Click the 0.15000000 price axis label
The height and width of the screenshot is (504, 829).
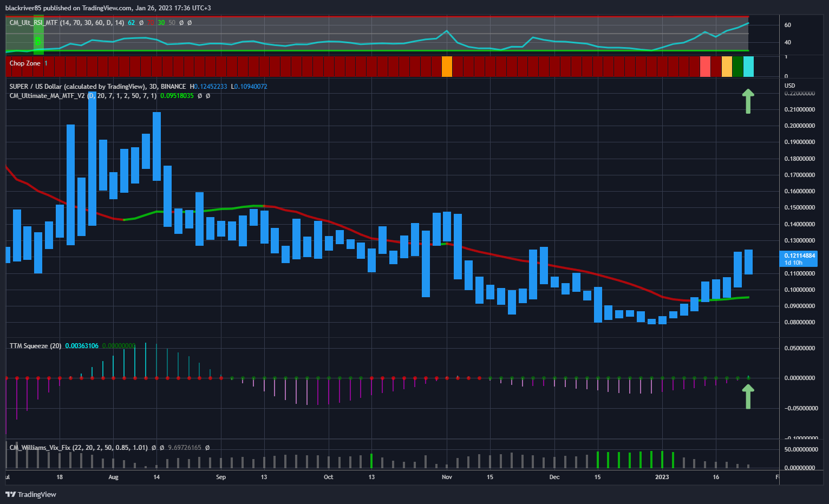(x=800, y=208)
